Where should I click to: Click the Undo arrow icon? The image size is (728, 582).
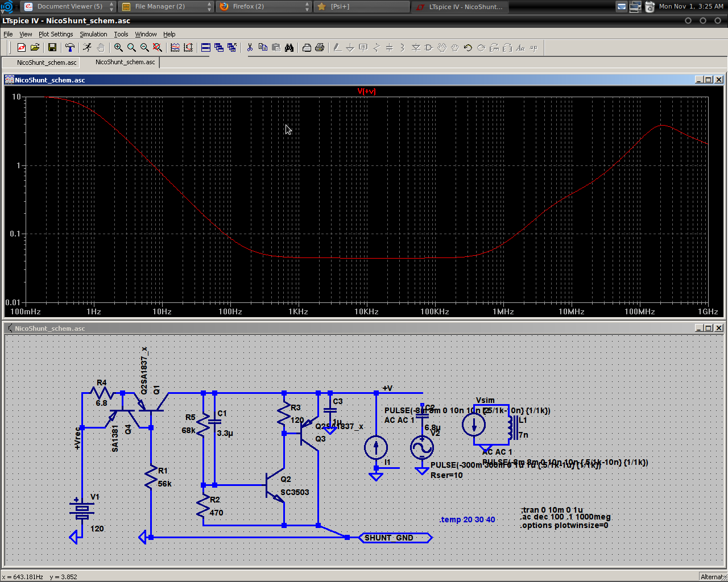(x=468, y=48)
